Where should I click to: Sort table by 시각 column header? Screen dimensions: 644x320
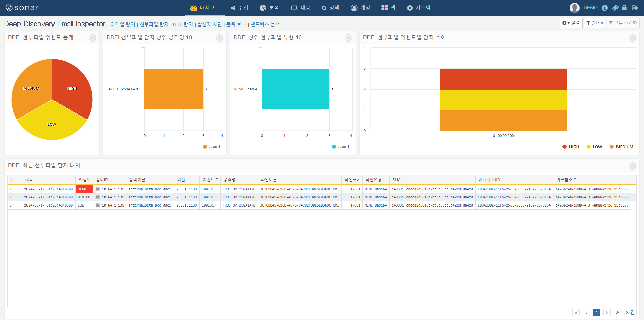click(49, 180)
